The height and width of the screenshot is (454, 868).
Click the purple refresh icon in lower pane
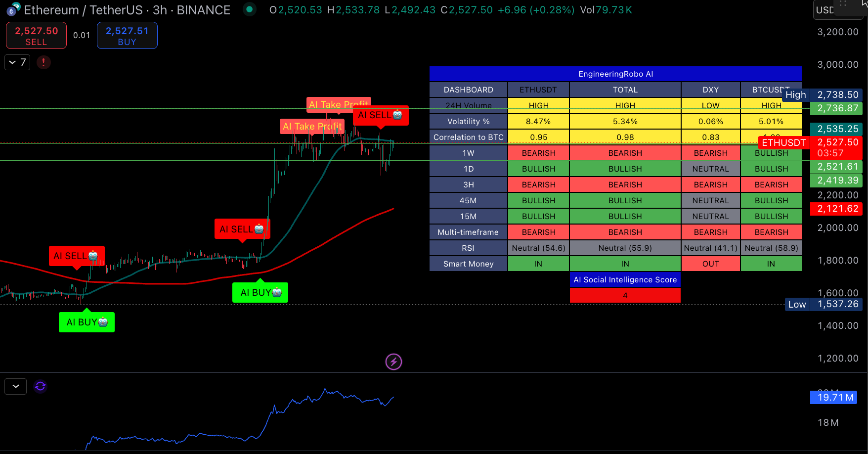click(x=40, y=386)
